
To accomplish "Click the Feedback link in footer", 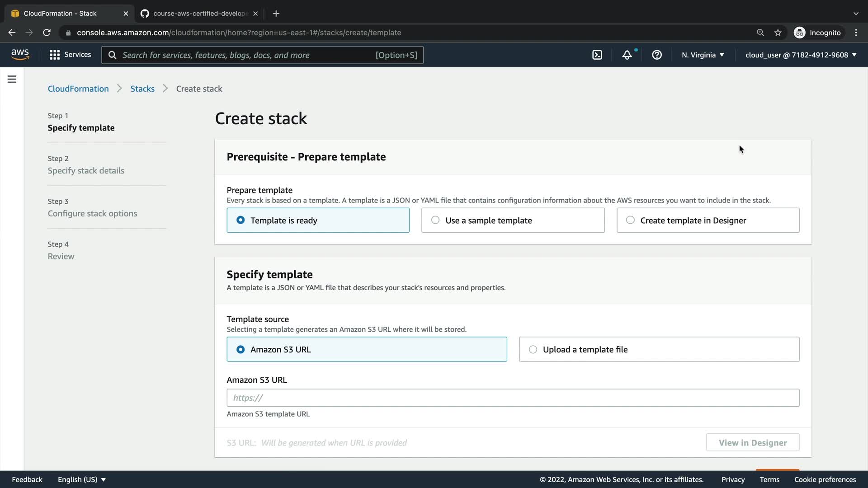I will (27, 479).
